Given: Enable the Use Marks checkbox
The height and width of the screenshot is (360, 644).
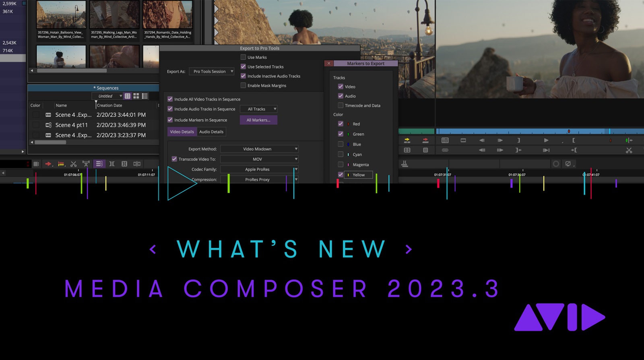Looking at the screenshot, I should tap(243, 57).
